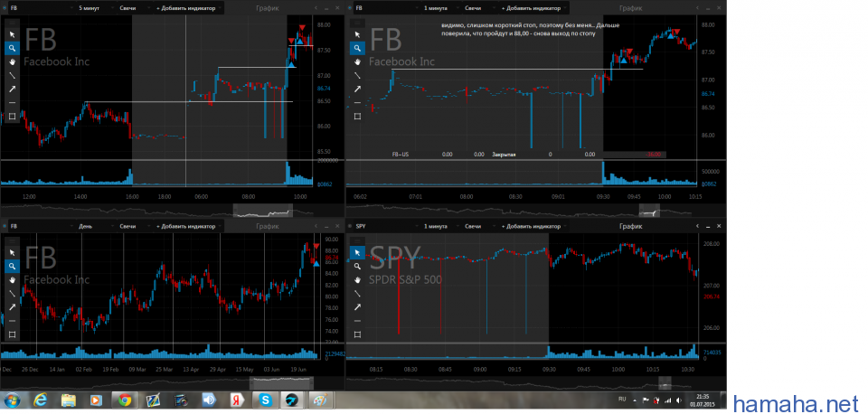Click 'Добавить индикатор' in SPY chart

tap(534, 226)
